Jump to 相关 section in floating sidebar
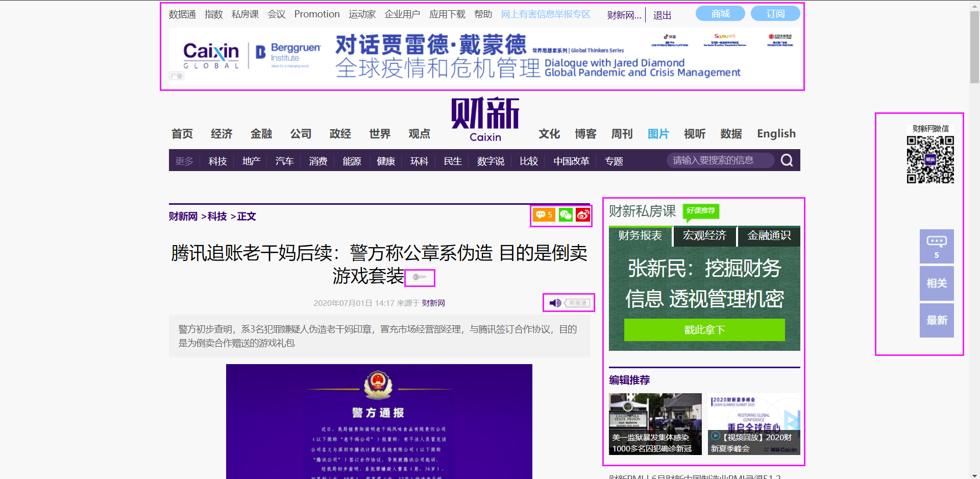This screenshot has width=980, height=479. click(x=937, y=283)
